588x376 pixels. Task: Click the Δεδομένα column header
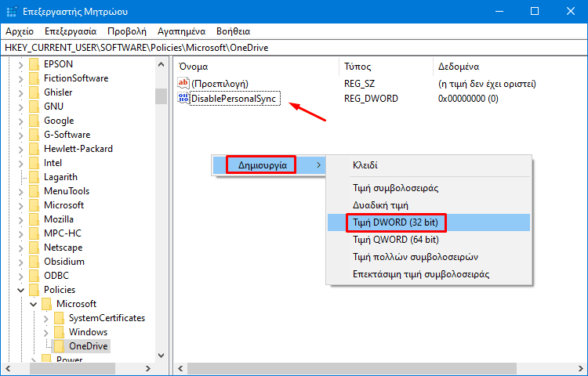pos(510,67)
